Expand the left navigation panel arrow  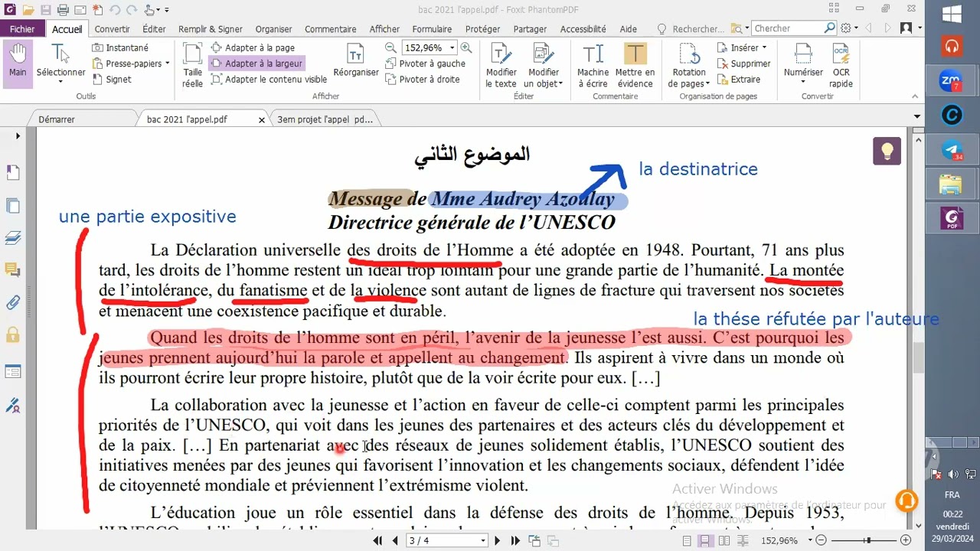click(18, 136)
